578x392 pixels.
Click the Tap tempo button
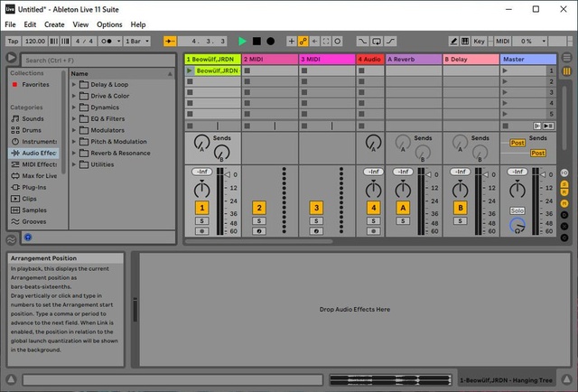(13, 42)
